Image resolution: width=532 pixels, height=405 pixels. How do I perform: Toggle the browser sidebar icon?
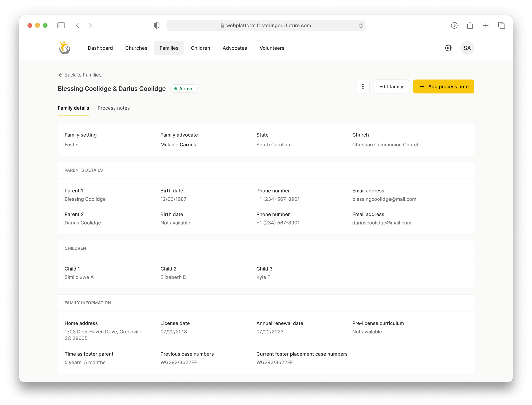coord(61,25)
